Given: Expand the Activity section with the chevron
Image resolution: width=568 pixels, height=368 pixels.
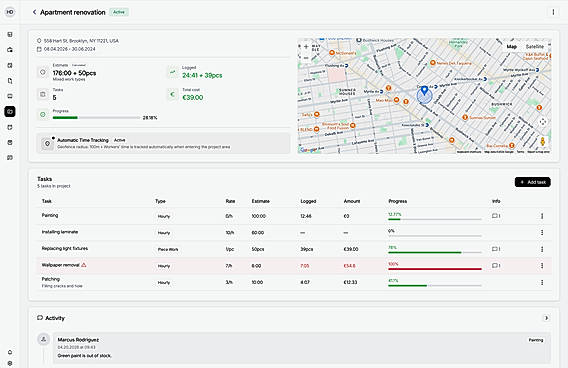Looking at the screenshot, I should coord(546,318).
